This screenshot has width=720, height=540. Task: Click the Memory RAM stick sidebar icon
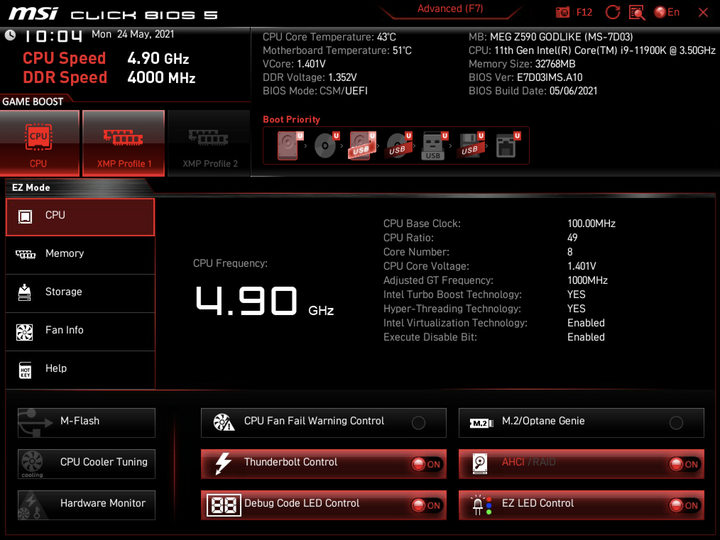click(25, 254)
